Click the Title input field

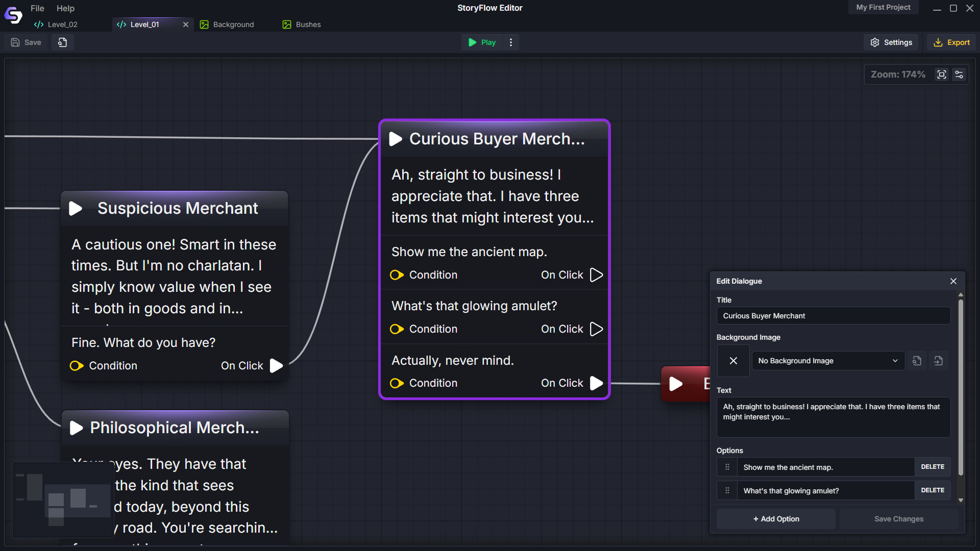pyautogui.click(x=833, y=316)
